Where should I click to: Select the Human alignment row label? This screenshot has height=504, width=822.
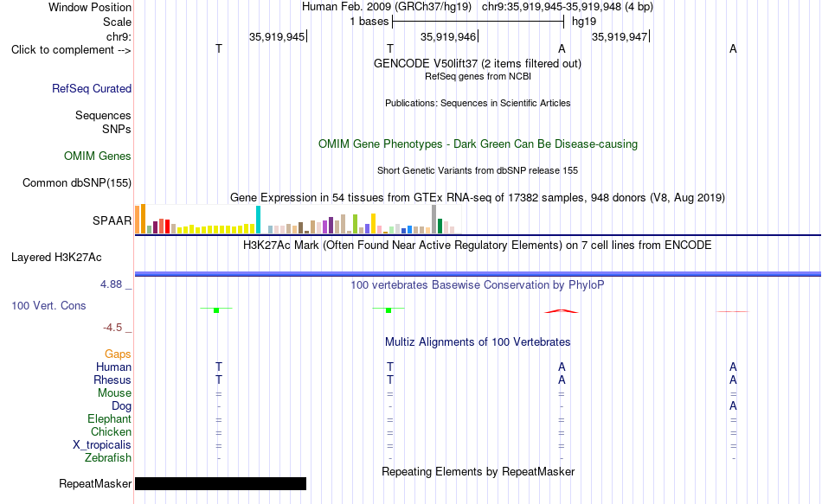click(113, 367)
